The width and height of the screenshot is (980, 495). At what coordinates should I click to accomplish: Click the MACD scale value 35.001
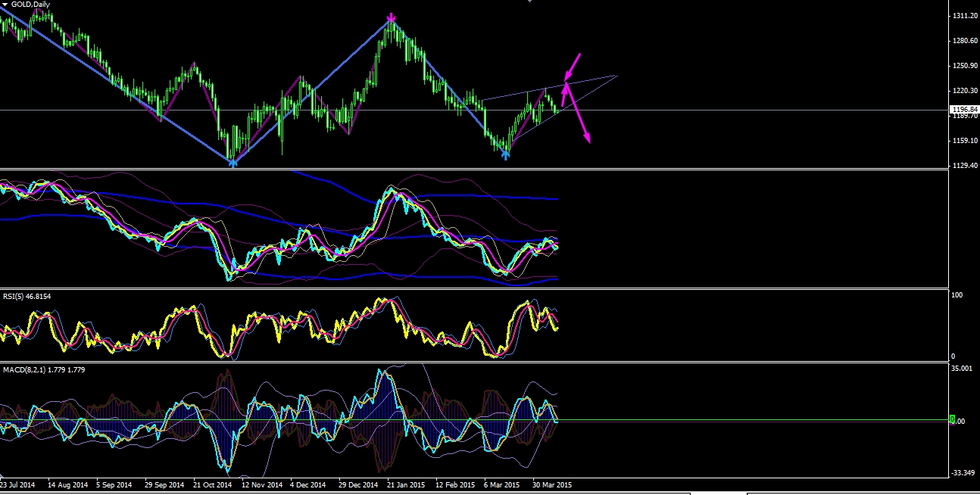coord(961,369)
